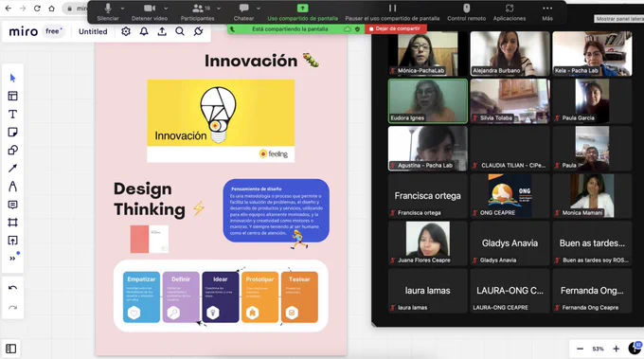Mute microphone with Silenciar
This screenshot has width=644, height=359.
108,12
